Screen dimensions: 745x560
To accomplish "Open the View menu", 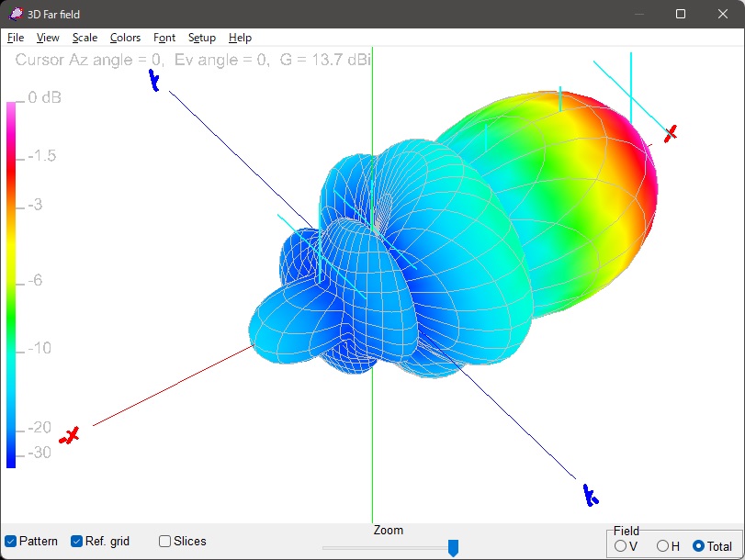I will [x=48, y=38].
